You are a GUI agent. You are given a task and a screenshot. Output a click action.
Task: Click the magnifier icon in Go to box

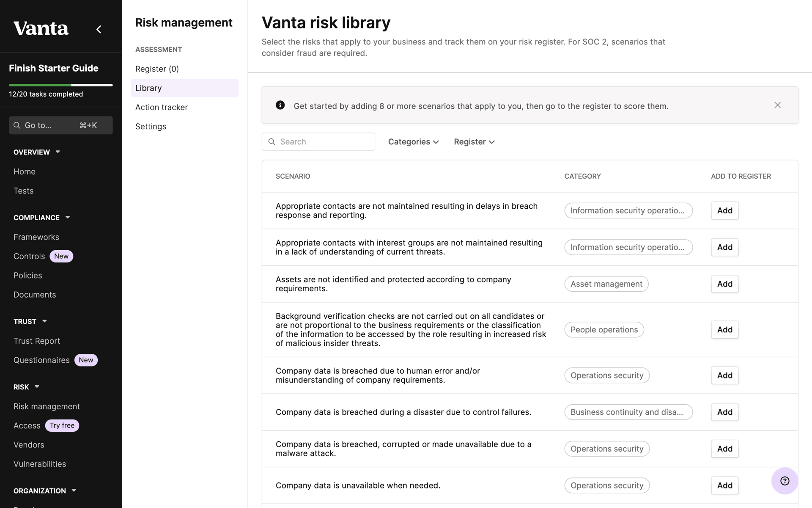click(17, 125)
